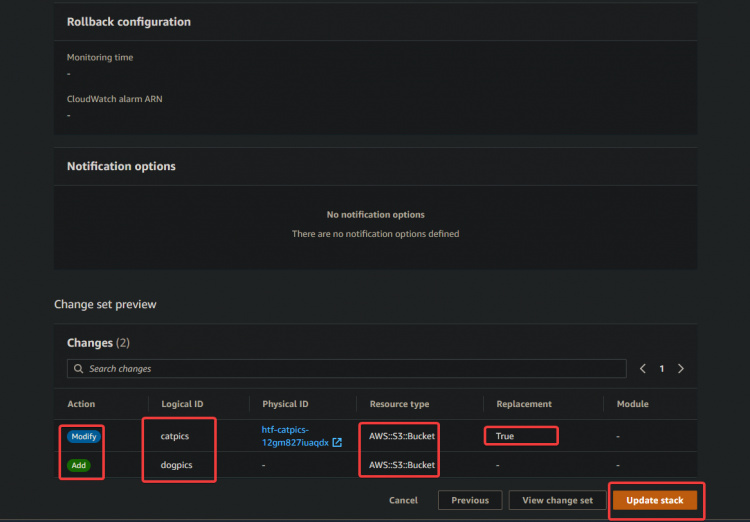Click the right chevron for next changes page

click(x=681, y=369)
